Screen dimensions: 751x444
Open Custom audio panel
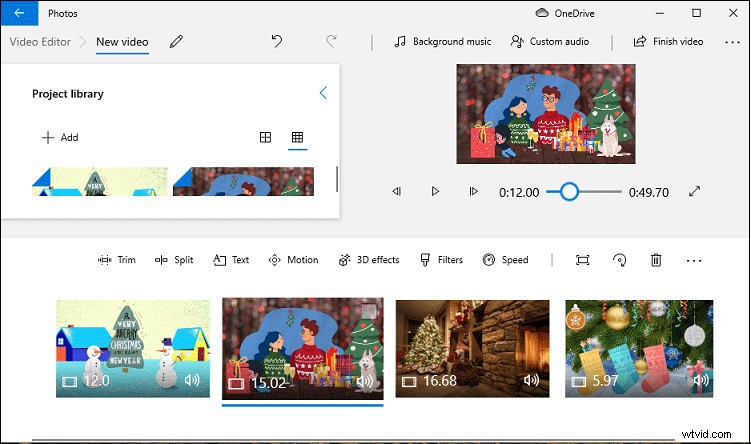point(550,42)
